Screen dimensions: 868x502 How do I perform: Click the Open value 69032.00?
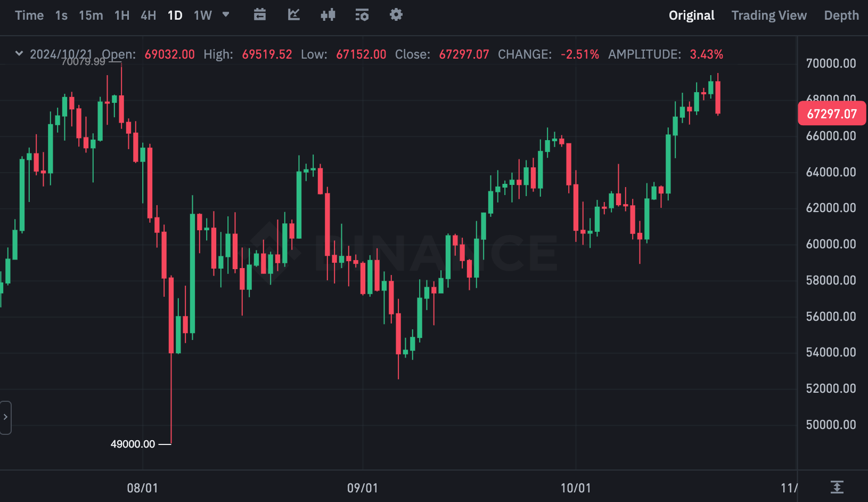click(170, 54)
